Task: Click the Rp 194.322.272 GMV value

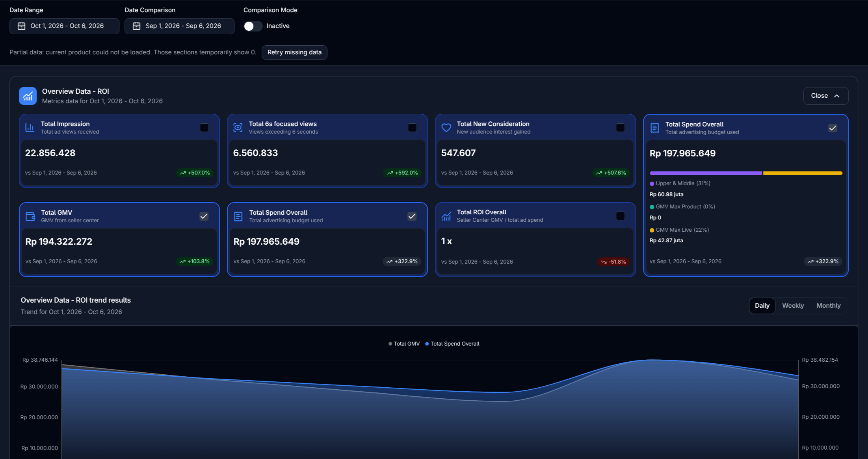Action: (x=59, y=242)
